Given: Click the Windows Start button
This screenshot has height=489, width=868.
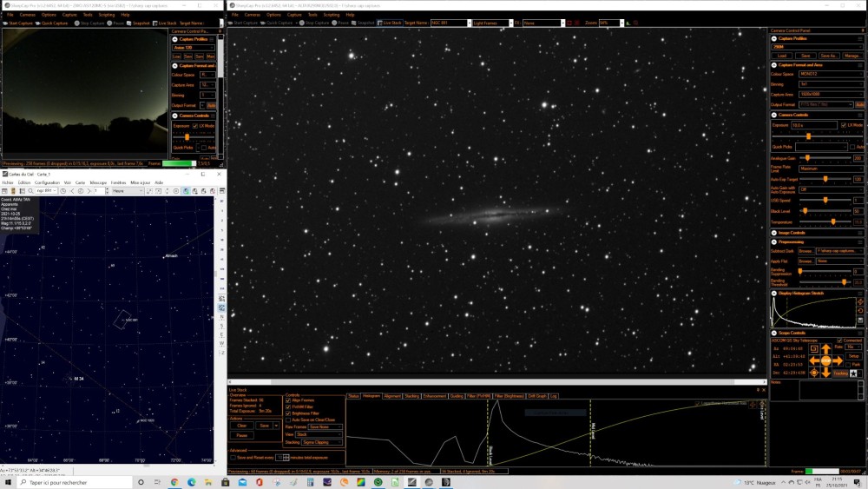Looking at the screenshot, I should tap(8, 482).
